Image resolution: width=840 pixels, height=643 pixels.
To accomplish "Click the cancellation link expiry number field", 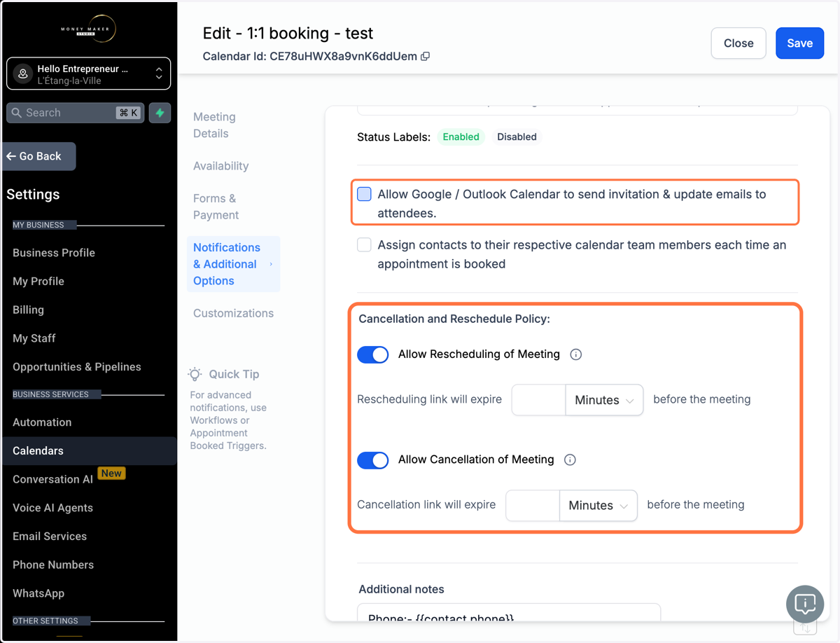I will pyautogui.click(x=533, y=505).
